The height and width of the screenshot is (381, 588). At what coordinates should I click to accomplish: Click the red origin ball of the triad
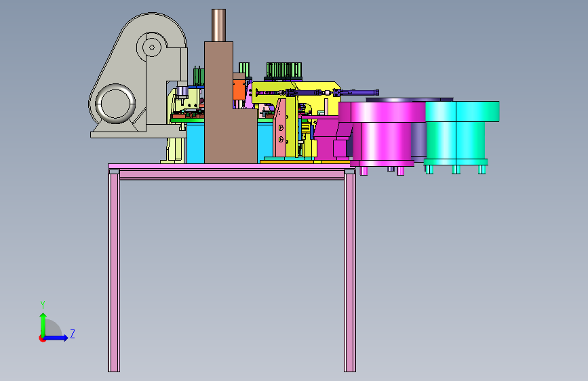coord(42,338)
